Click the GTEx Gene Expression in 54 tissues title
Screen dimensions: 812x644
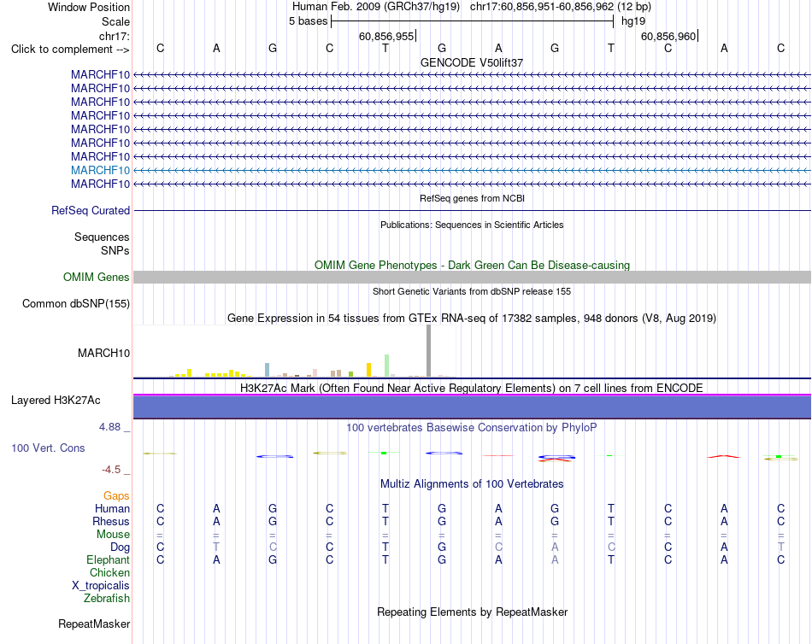click(x=472, y=319)
